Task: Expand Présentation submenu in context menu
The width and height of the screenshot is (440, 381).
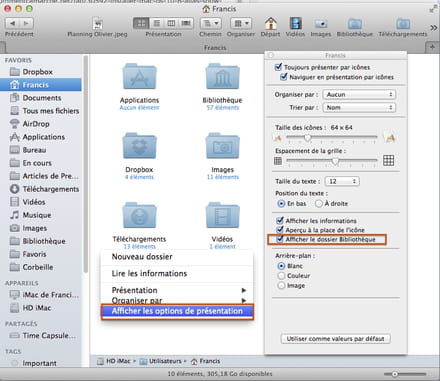Action: 177,290
